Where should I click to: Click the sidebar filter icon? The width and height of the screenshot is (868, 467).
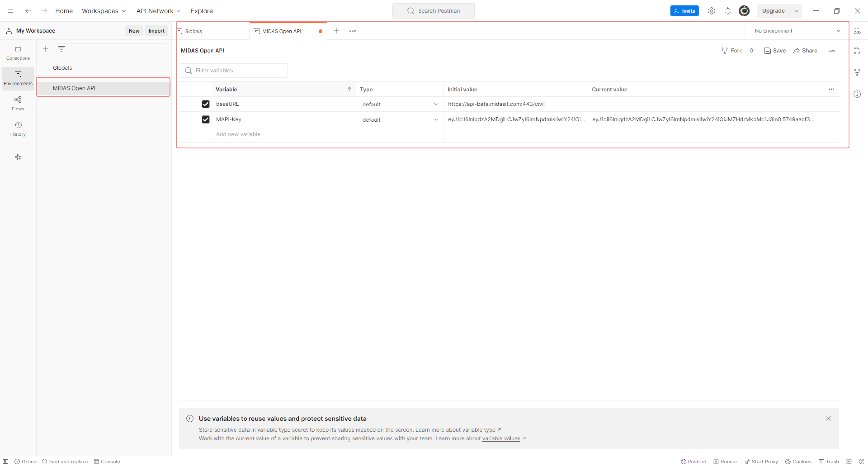(x=61, y=49)
